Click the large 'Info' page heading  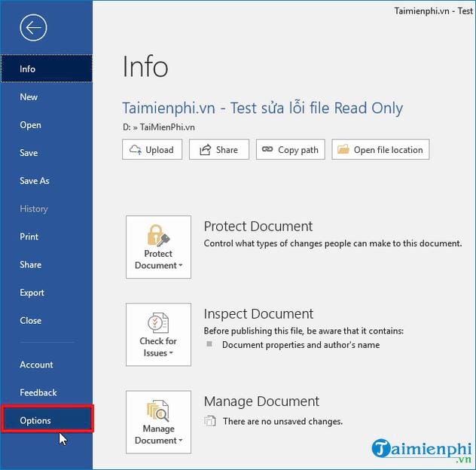(x=145, y=66)
